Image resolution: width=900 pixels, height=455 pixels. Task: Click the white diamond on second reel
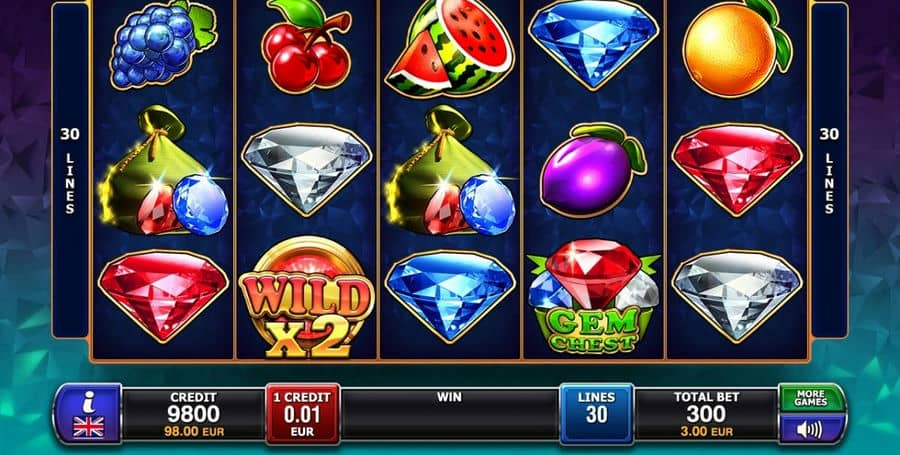tap(307, 169)
